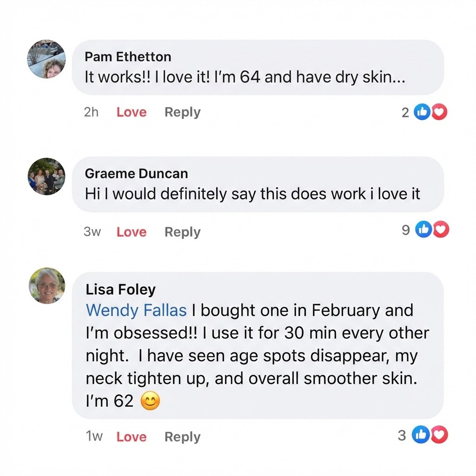Open Graeme Duncan's profile picture
The image size is (476, 476).
pyautogui.click(x=46, y=176)
